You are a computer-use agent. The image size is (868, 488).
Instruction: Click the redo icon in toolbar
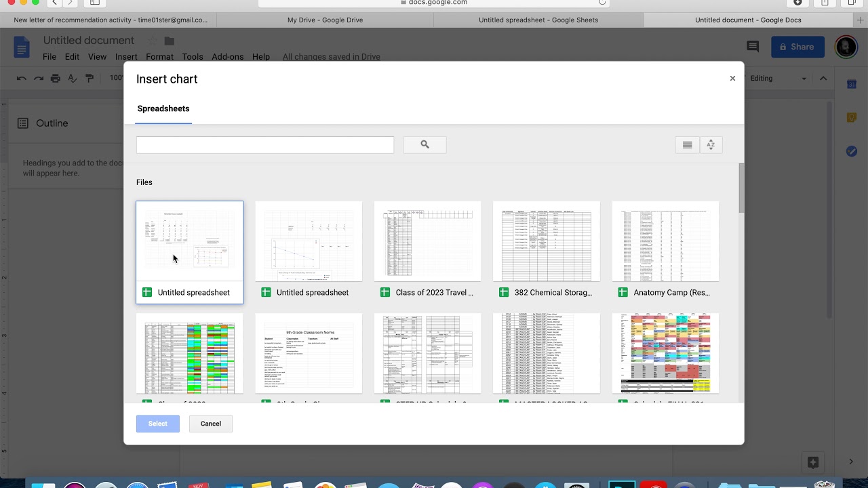[x=39, y=78]
